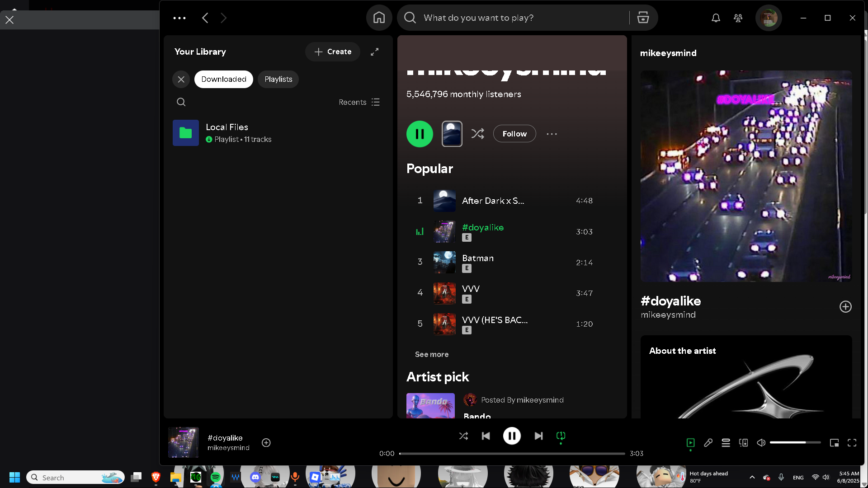This screenshot has width=868, height=488.
Task: Search within Your Library
Action: [181, 102]
